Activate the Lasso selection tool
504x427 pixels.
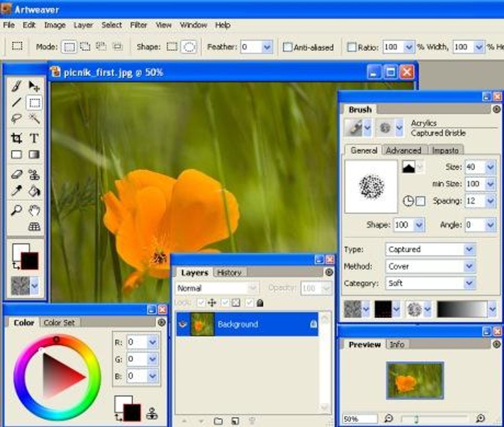17,119
